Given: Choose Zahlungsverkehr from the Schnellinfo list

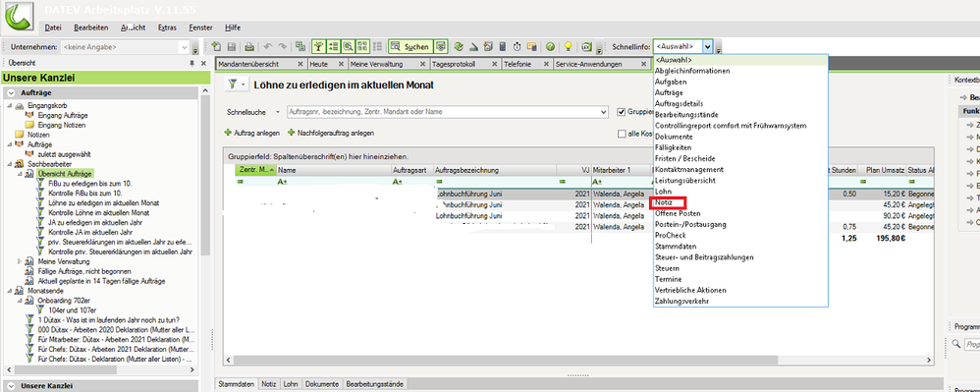Looking at the screenshot, I should click(681, 302).
